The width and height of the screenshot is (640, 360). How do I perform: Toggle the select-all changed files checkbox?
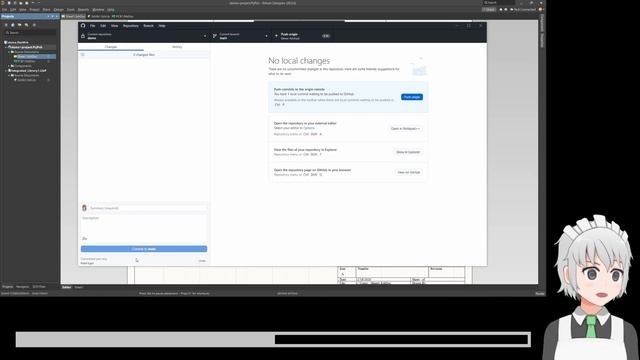pos(82,54)
